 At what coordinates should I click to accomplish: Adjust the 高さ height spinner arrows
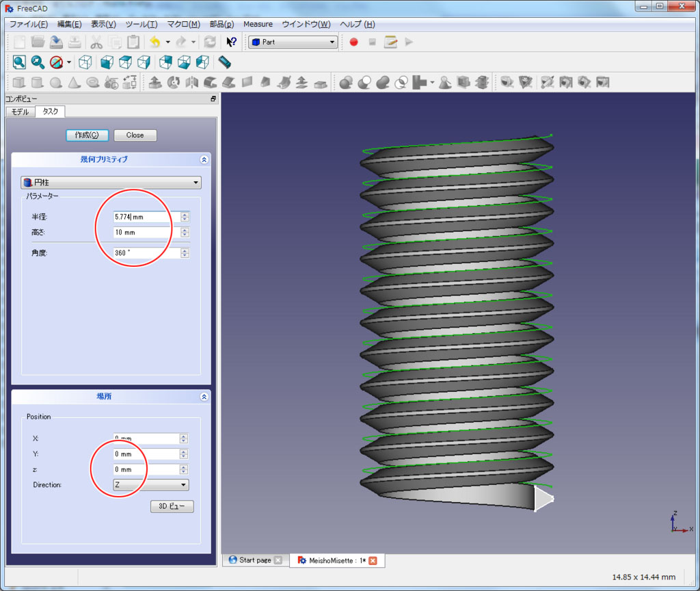(x=185, y=233)
